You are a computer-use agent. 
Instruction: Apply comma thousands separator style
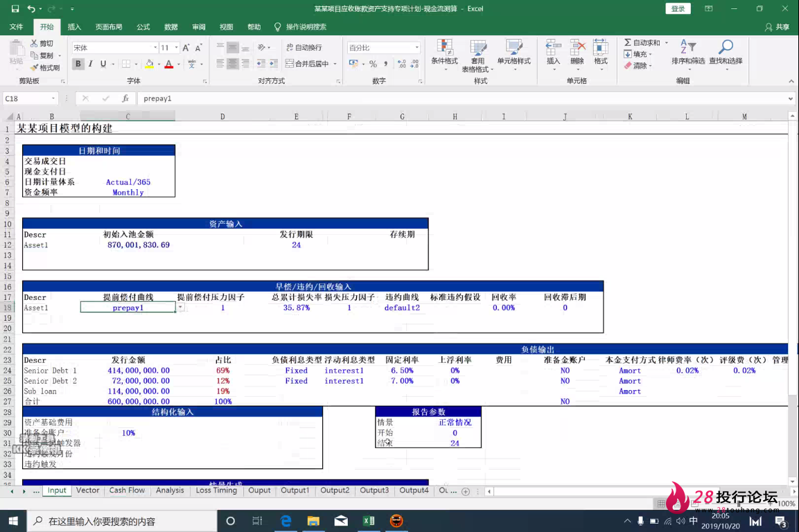[386, 64]
